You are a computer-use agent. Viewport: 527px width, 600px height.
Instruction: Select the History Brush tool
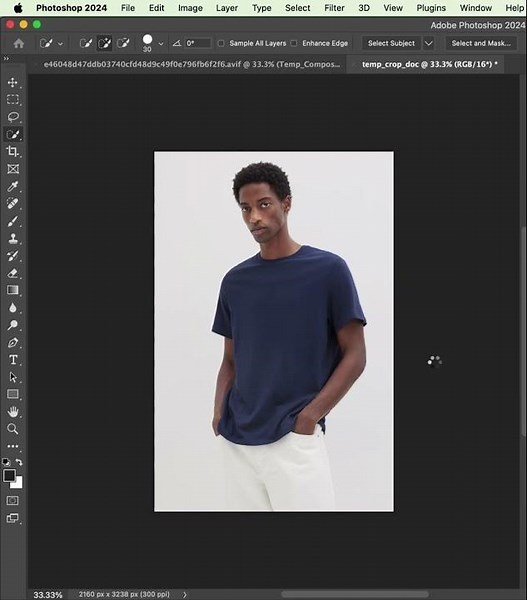pyautogui.click(x=13, y=256)
